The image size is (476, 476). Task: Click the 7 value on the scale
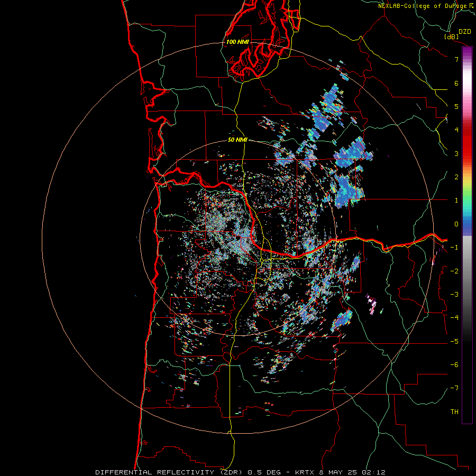pos(456,59)
